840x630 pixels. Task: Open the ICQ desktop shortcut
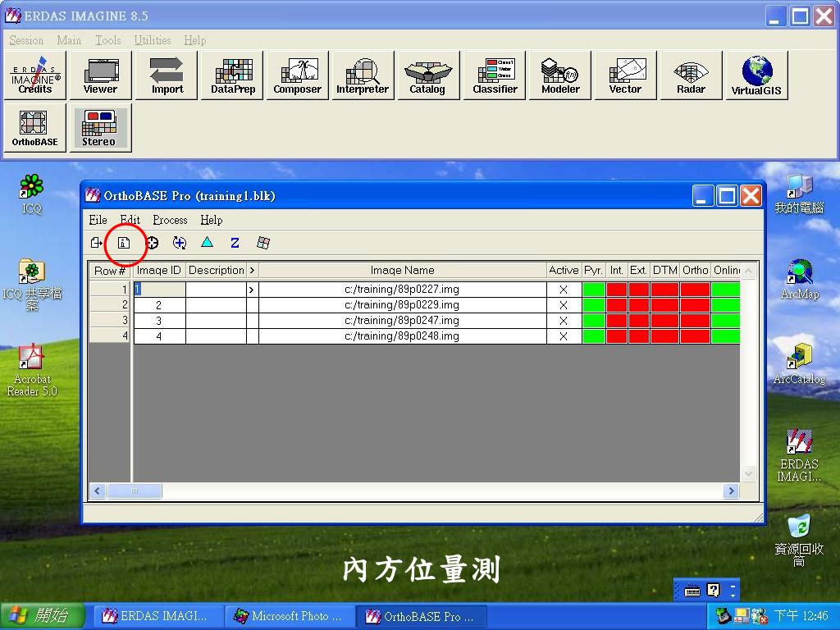31,194
